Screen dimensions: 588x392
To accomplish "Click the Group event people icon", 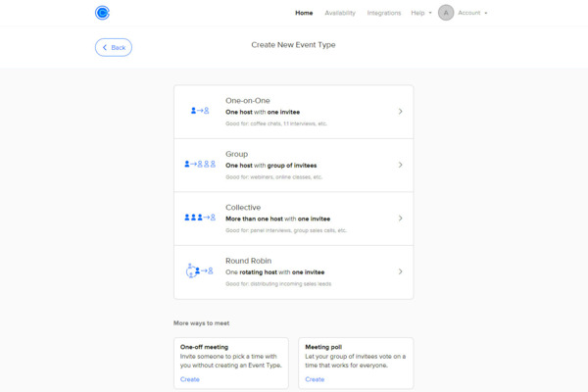I will coord(200,165).
